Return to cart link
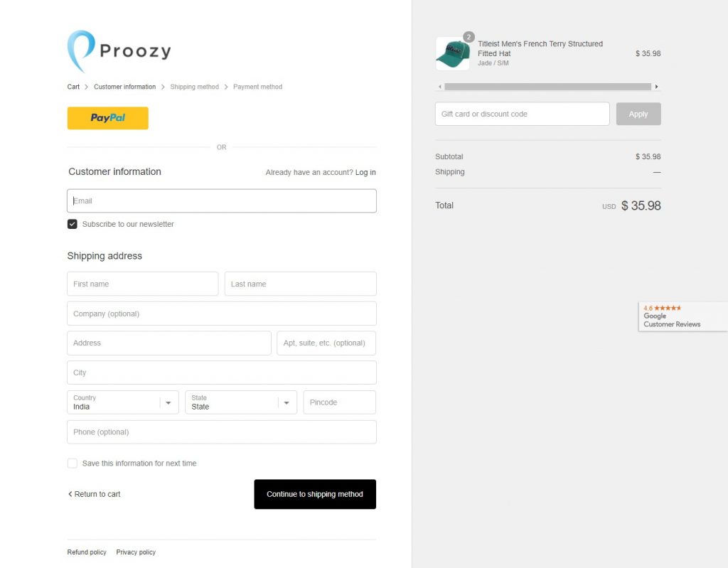 click(95, 494)
